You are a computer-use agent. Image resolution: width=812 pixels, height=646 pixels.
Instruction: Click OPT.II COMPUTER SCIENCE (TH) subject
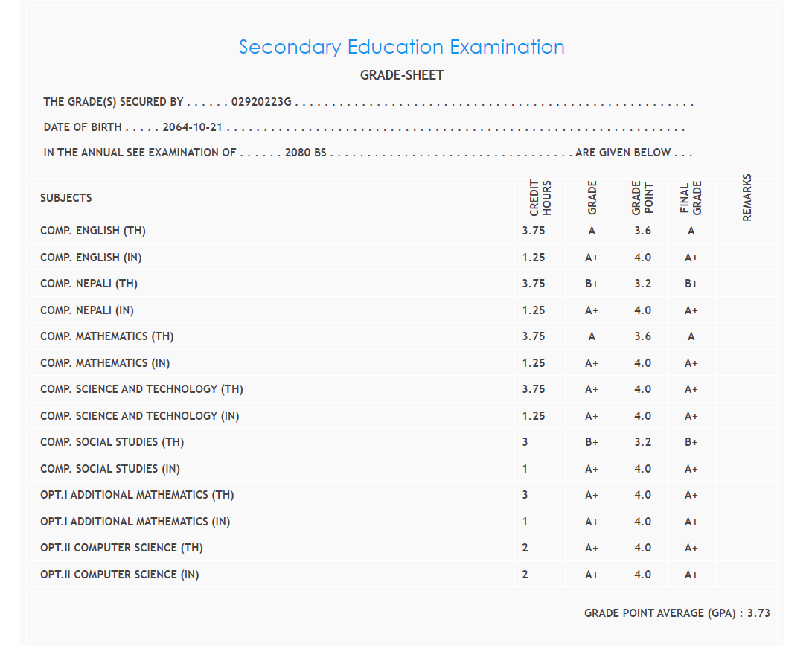121,548
